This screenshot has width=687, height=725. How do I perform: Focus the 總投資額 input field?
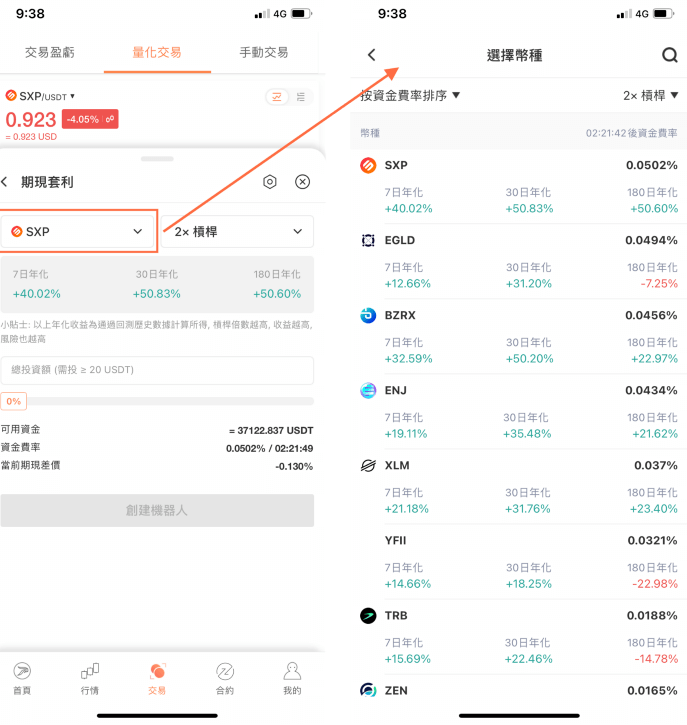tap(157, 370)
